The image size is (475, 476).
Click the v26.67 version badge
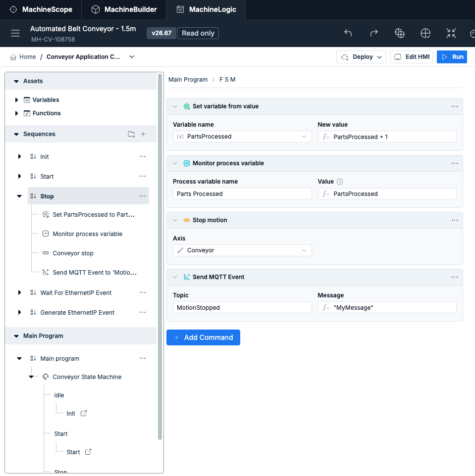click(161, 33)
